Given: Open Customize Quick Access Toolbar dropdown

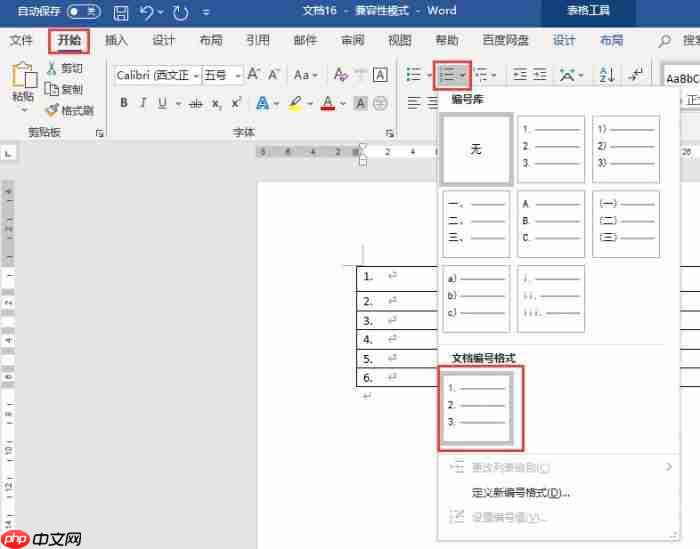Looking at the screenshot, I should pyautogui.click(x=205, y=12).
